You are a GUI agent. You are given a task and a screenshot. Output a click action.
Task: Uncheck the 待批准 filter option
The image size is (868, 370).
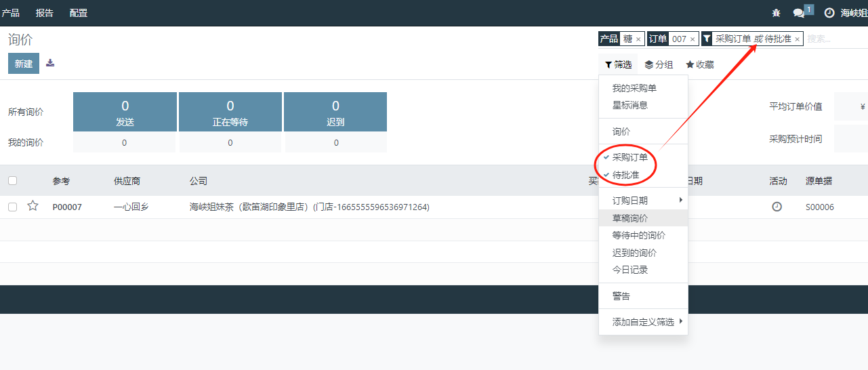coord(625,175)
